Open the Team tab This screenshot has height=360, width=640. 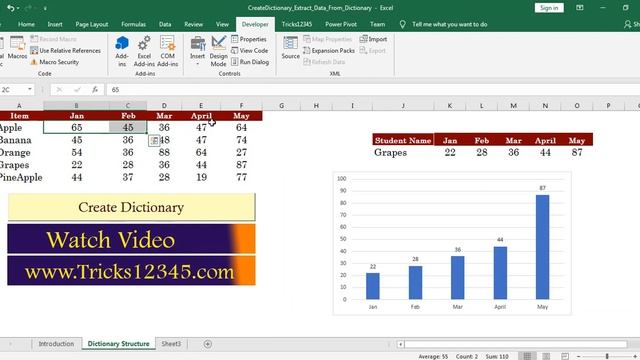[378, 24]
